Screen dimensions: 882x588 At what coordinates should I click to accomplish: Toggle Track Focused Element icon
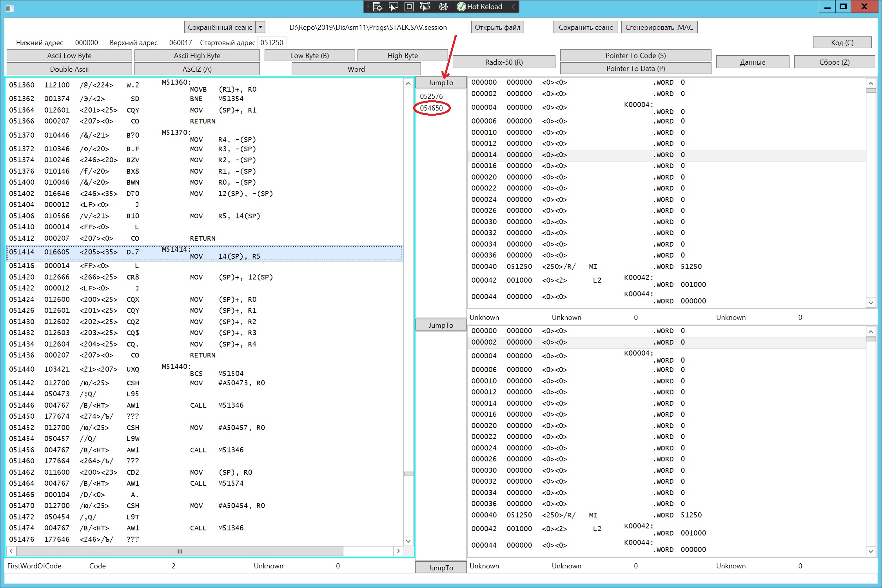point(425,7)
